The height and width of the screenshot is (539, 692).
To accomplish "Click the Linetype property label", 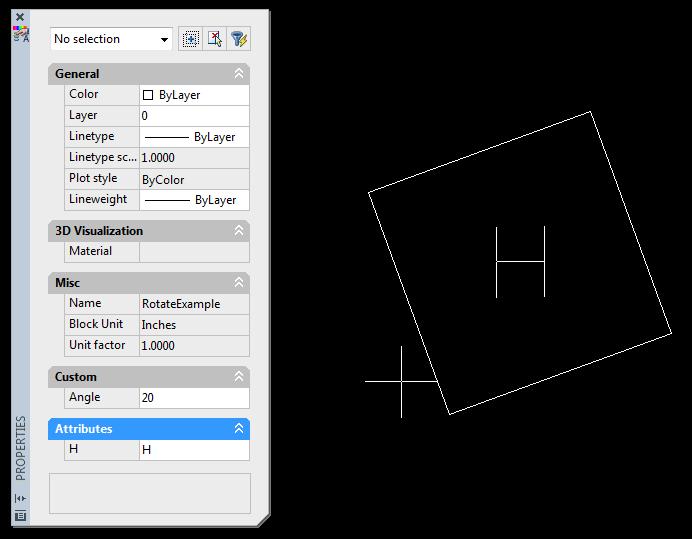I will (x=92, y=136).
